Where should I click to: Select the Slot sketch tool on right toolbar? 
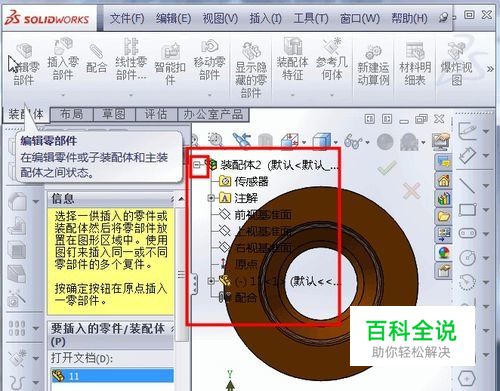coord(467,233)
